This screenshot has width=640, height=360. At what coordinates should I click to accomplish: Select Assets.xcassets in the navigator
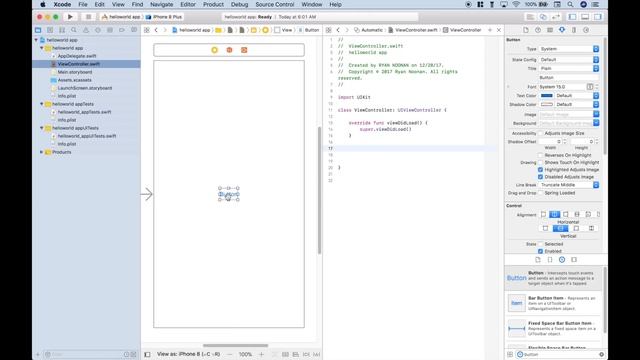tap(75, 80)
